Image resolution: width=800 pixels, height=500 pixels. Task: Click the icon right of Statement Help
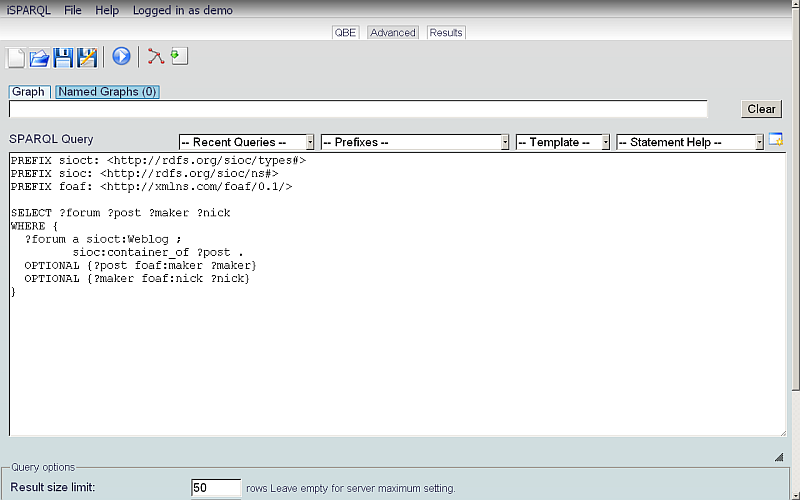[x=776, y=139]
